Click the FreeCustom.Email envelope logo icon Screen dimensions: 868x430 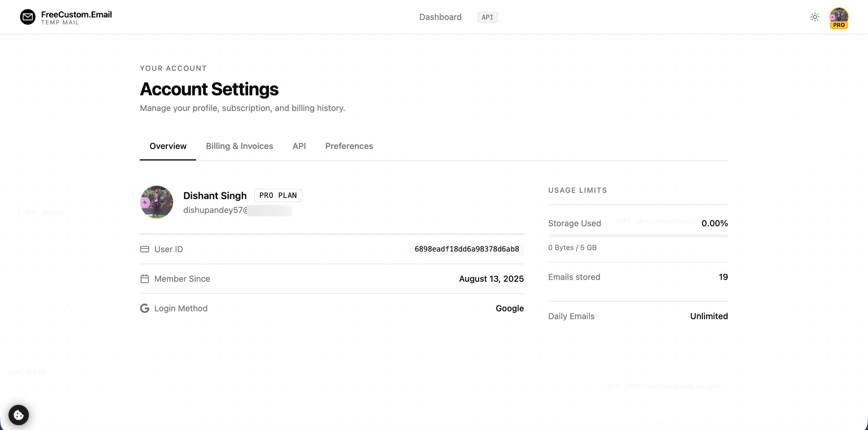pyautogui.click(x=28, y=17)
